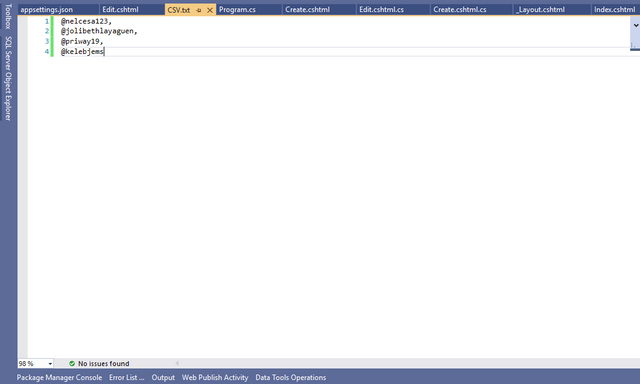
Task: Open the Create.cshtml.cs tab
Action: 460,9
